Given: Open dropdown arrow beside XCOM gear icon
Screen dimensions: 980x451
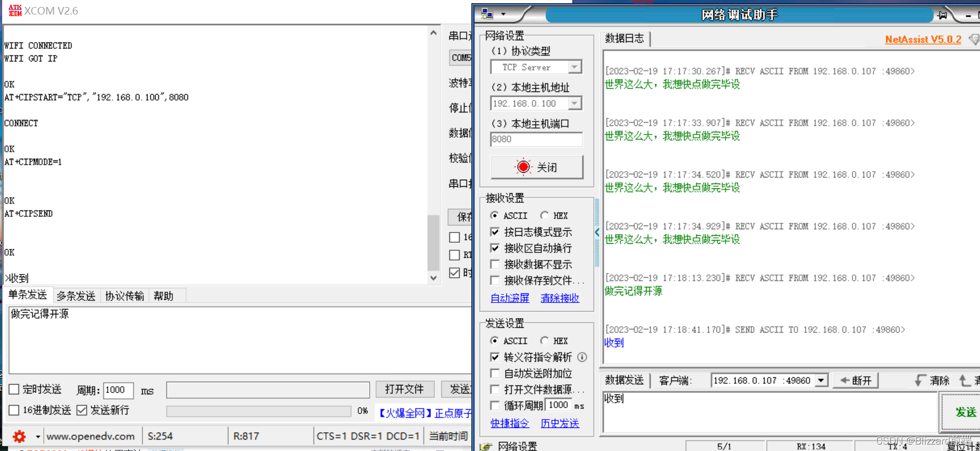Looking at the screenshot, I should click(38, 436).
